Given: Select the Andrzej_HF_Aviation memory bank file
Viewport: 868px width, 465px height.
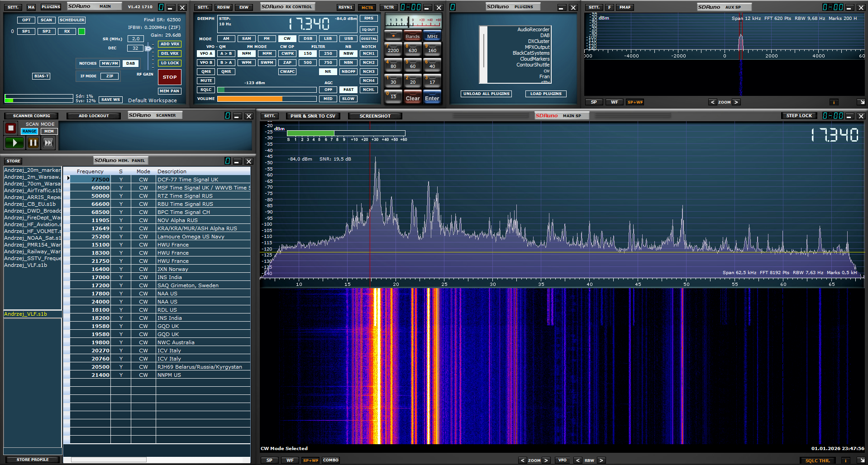Looking at the screenshot, I should pos(33,224).
